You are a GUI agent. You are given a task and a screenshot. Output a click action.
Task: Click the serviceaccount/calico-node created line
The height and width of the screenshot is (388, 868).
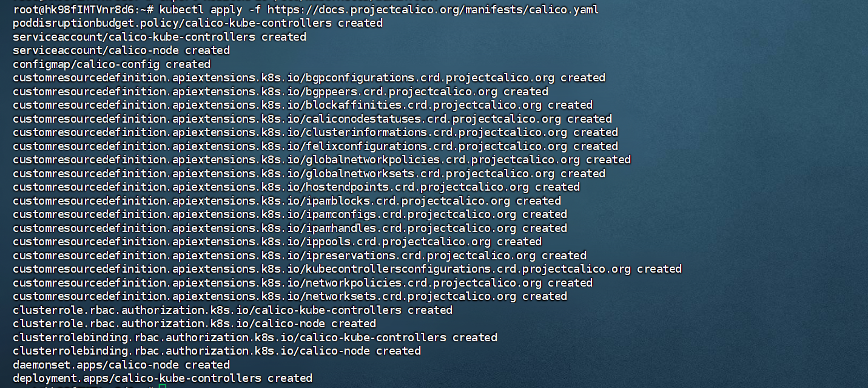tap(121, 50)
